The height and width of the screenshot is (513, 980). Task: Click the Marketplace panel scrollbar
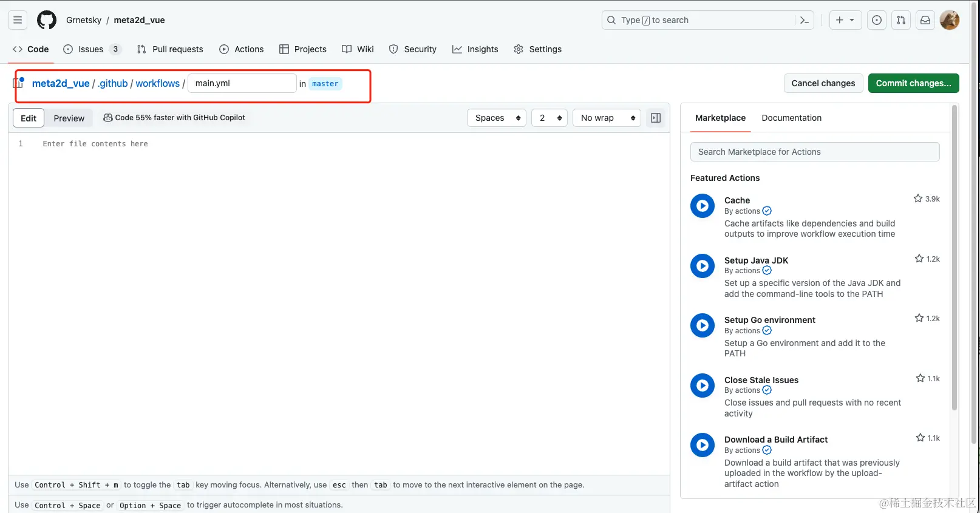point(954,258)
